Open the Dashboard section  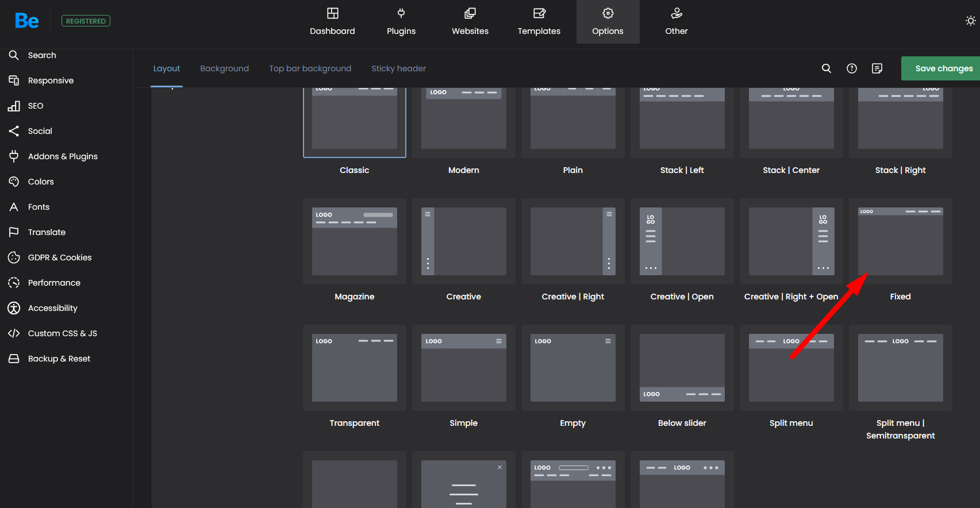coord(332,22)
